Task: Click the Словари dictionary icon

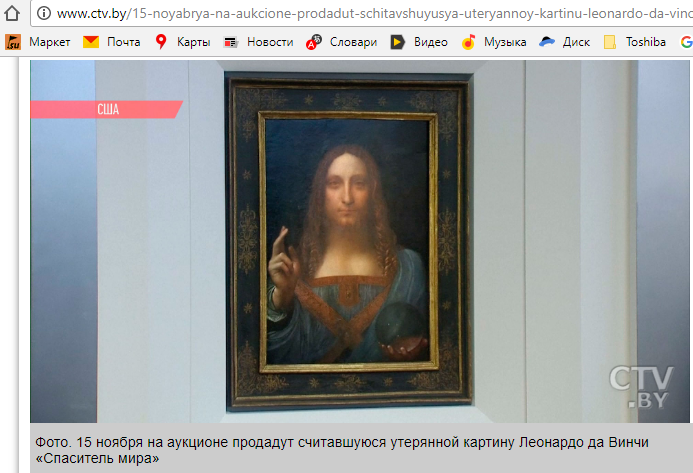Action: coord(313,42)
